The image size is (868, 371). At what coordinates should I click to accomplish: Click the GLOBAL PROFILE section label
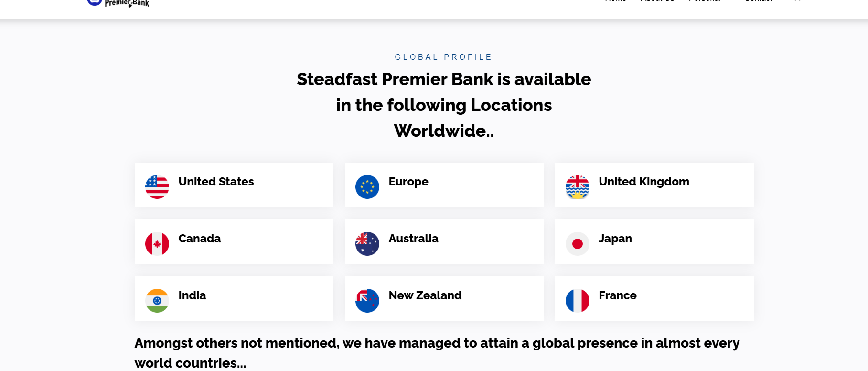pos(443,57)
